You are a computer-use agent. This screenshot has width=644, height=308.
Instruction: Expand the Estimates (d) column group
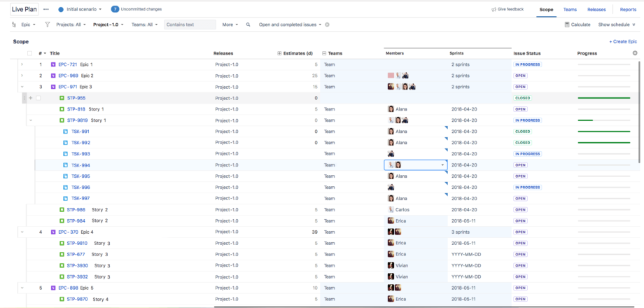280,53
